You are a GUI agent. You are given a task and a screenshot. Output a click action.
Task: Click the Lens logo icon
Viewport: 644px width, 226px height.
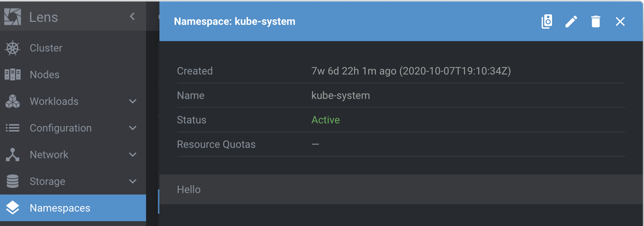click(x=13, y=17)
